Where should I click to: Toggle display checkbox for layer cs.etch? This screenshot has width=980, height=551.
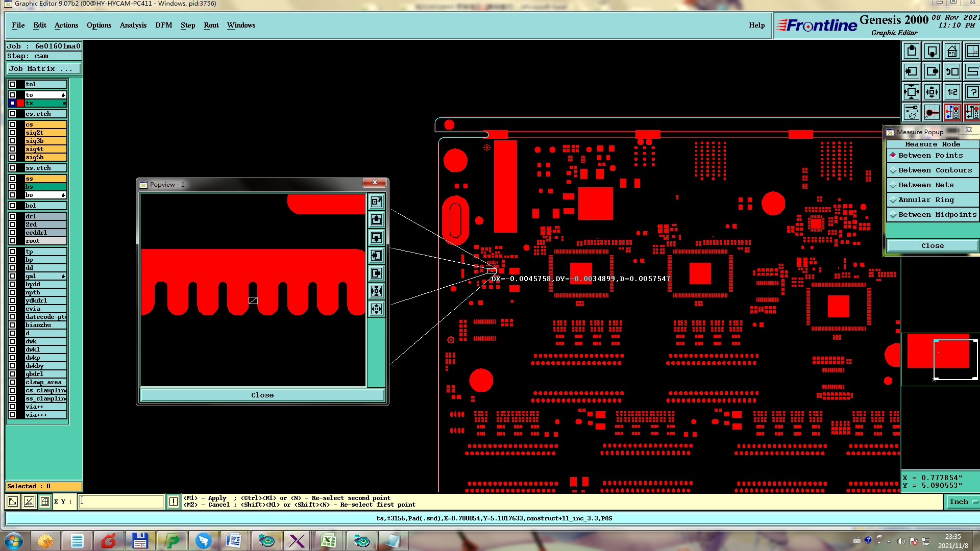pyautogui.click(x=12, y=114)
